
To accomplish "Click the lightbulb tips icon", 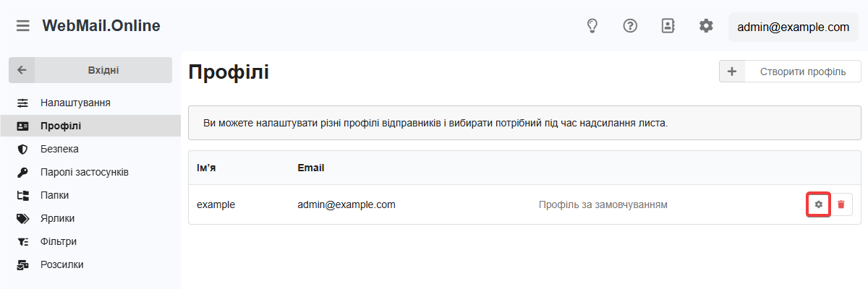I will point(592,26).
